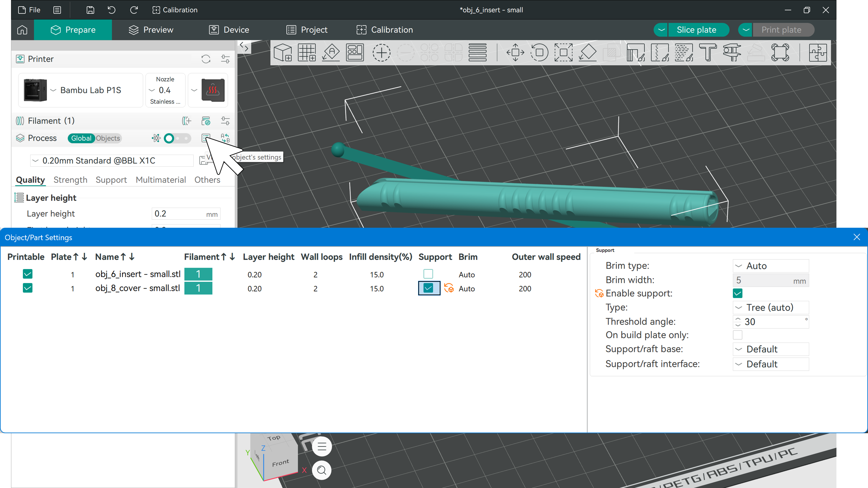Open the 0.20mm Standard @BBL X1C preset dropdown
The height and width of the screenshot is (488, 868).
pos(112,161)
